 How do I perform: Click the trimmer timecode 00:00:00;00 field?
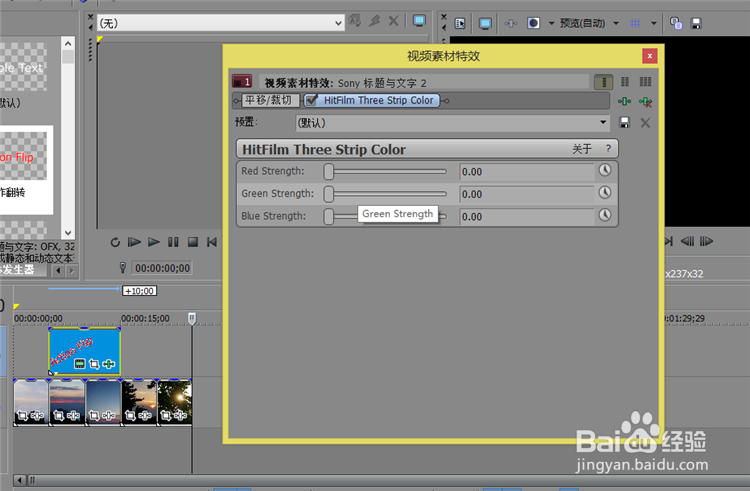pyautogui.click(x=162, y=268)
